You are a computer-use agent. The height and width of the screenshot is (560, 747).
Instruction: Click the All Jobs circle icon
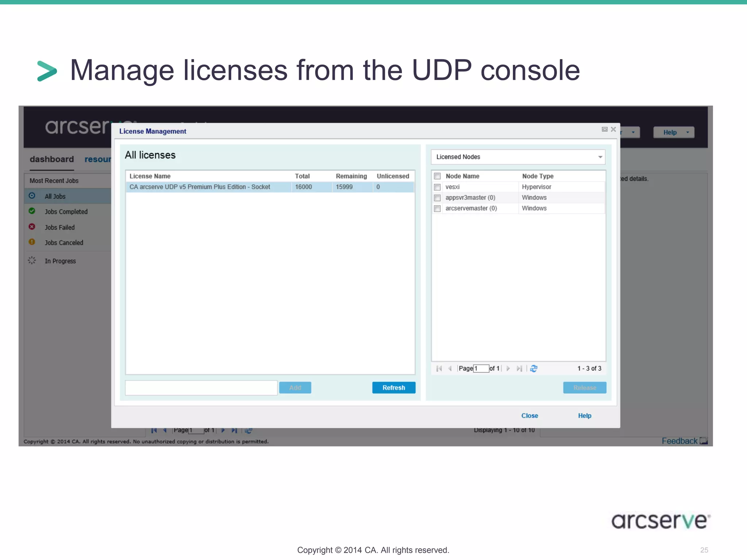pyautogui.click(x=32, y=195)
